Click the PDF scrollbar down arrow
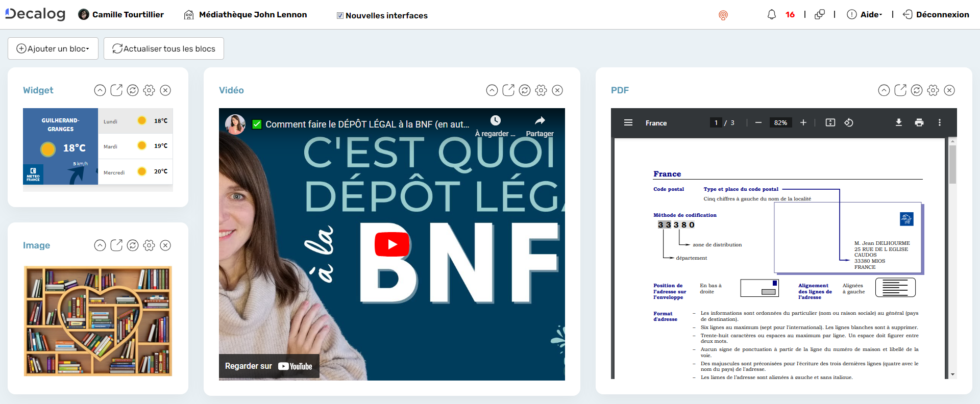 pos(952,374)
